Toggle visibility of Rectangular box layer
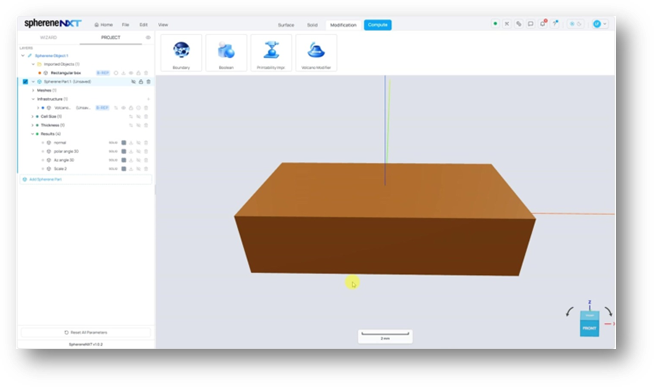The width and height of the screenshot is (654, 388). coord(131,73)
